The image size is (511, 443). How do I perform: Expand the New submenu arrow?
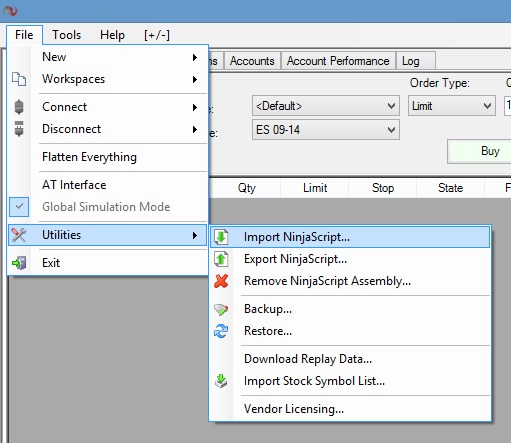click(195, 57)
